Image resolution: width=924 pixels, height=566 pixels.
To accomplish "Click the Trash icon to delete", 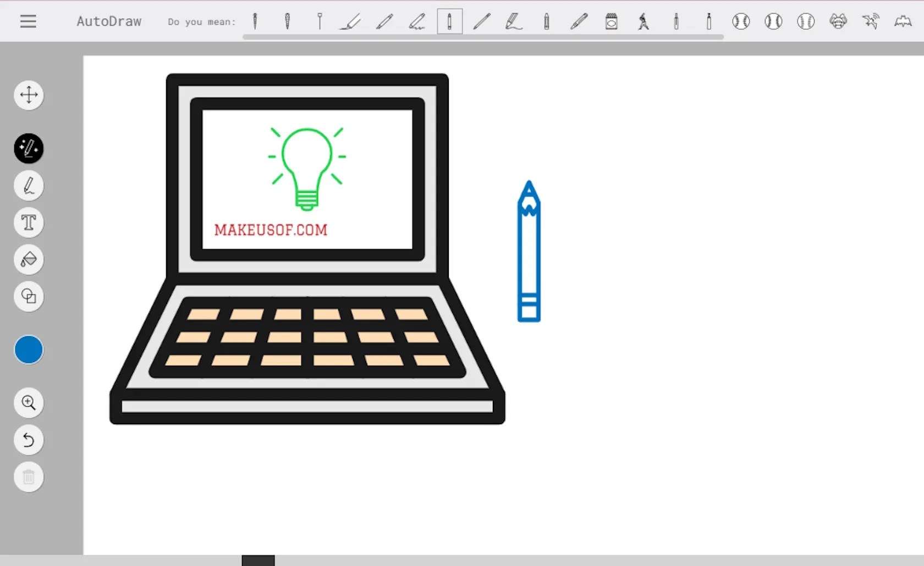I will [29, 477].
